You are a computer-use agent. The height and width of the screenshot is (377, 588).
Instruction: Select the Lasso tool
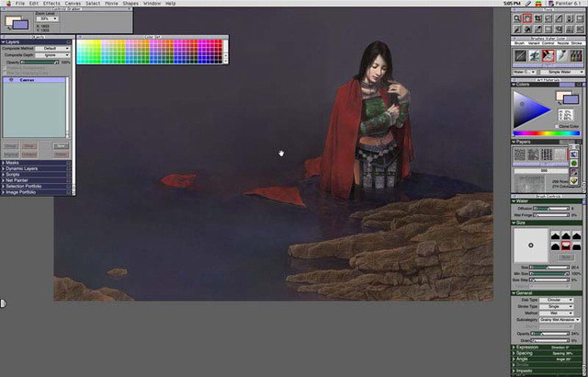548,18
